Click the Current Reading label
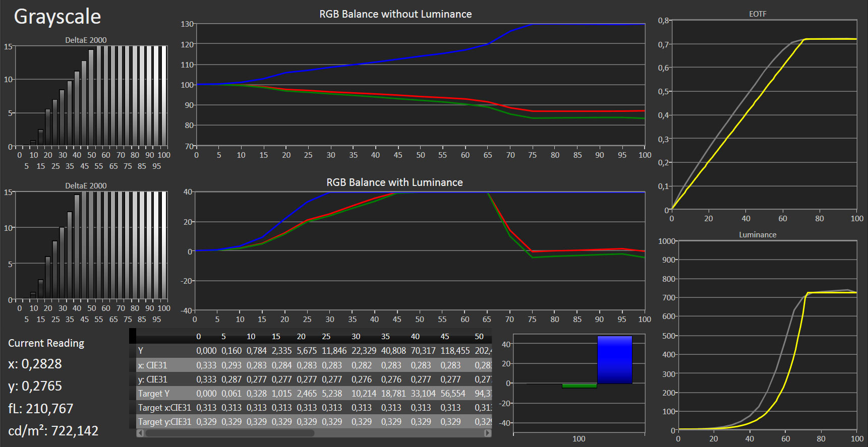 pyautogui.click(x=46, y=343)
